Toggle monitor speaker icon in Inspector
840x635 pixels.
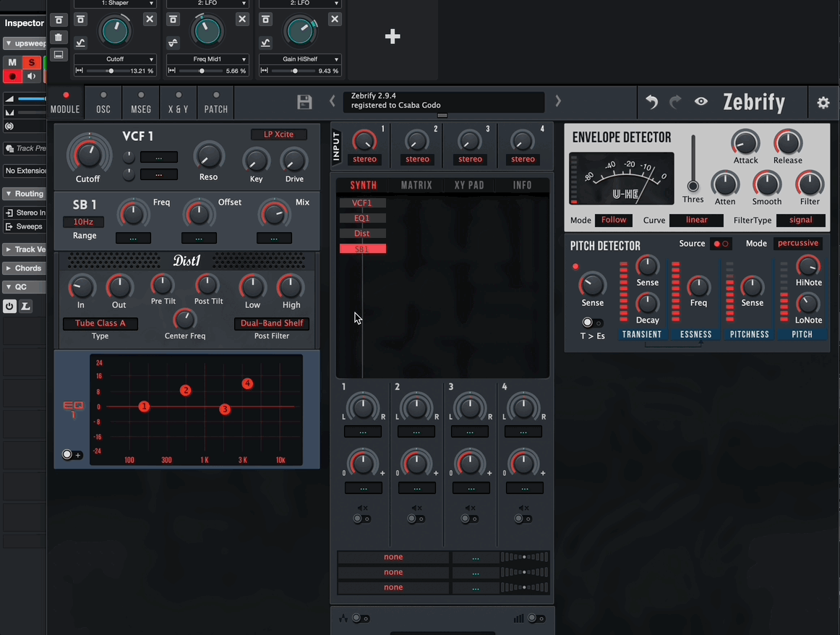32,77
